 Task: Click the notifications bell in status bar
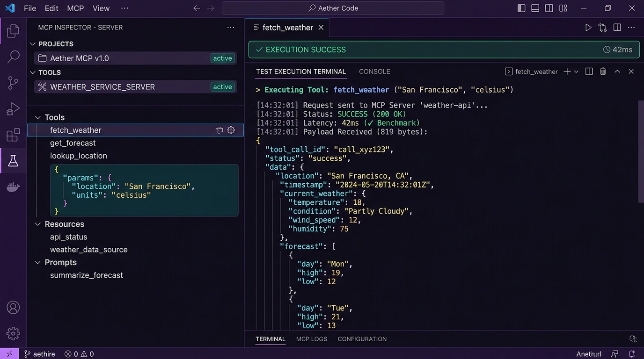tap(632, 354)
